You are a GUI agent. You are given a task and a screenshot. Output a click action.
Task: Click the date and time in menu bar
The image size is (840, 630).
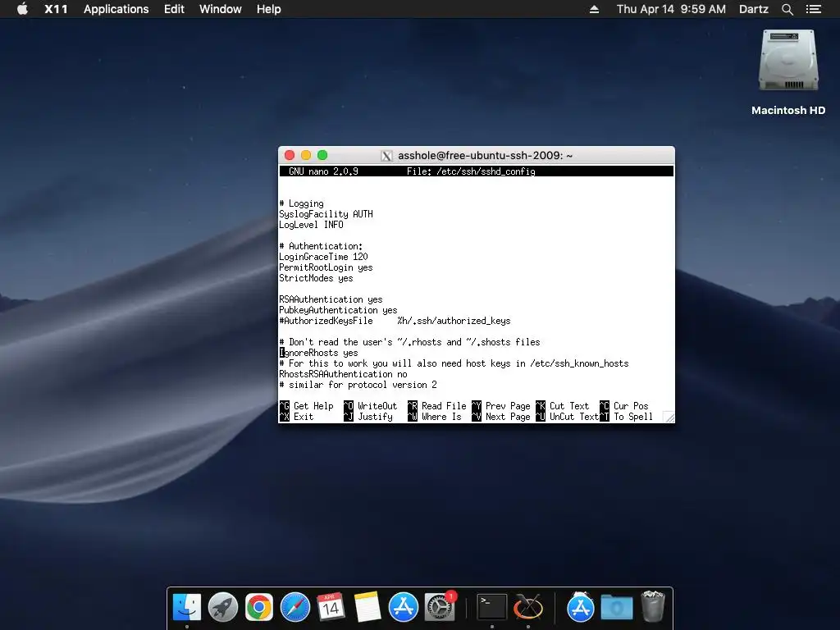[x=671, y=9]
